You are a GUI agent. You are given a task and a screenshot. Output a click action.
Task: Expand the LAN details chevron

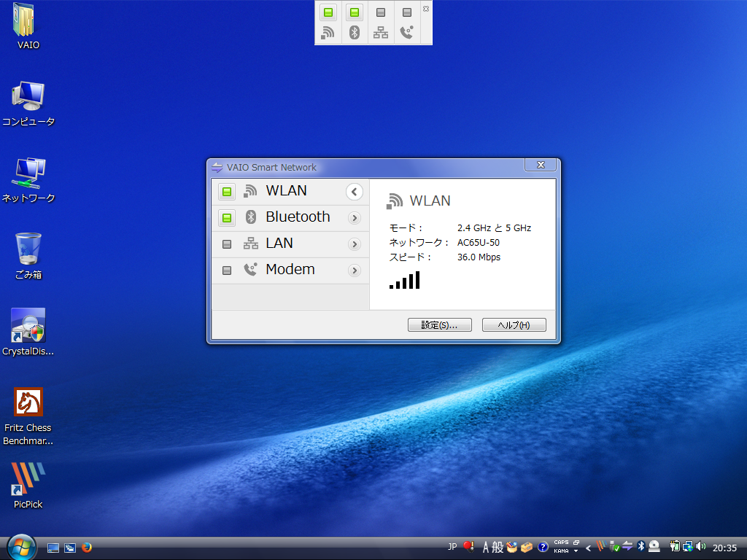coord(354,244)
